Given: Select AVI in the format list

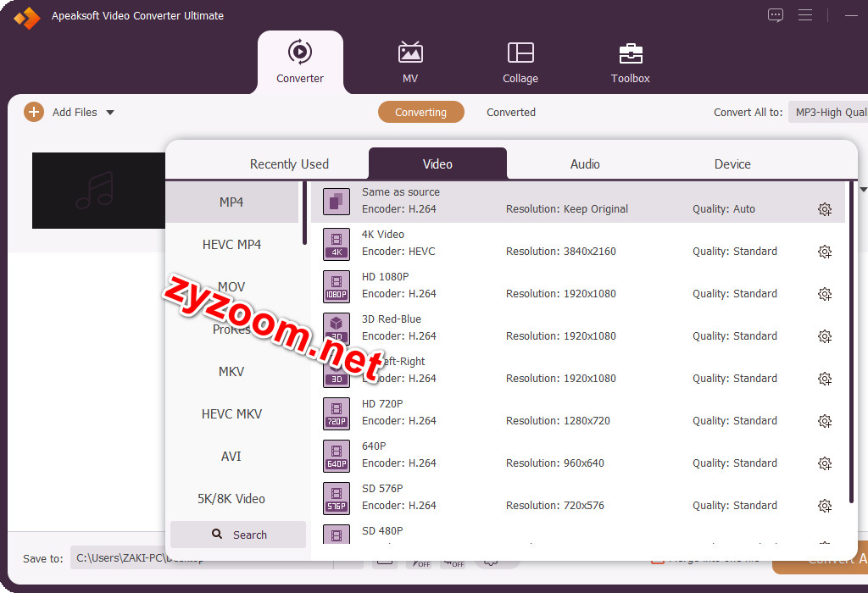Looking at the screenshot, I should click(x=232, y=457).
